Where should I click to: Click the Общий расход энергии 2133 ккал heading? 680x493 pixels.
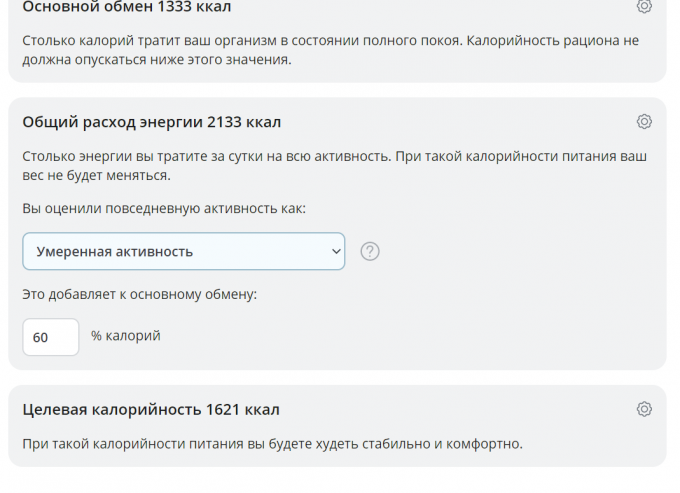(151, 122)
